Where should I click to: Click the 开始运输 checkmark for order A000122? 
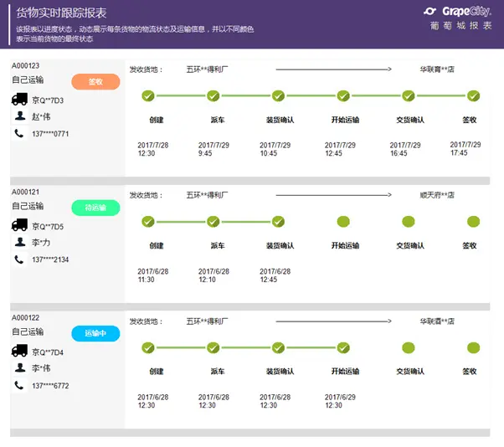tap(343, 347)
